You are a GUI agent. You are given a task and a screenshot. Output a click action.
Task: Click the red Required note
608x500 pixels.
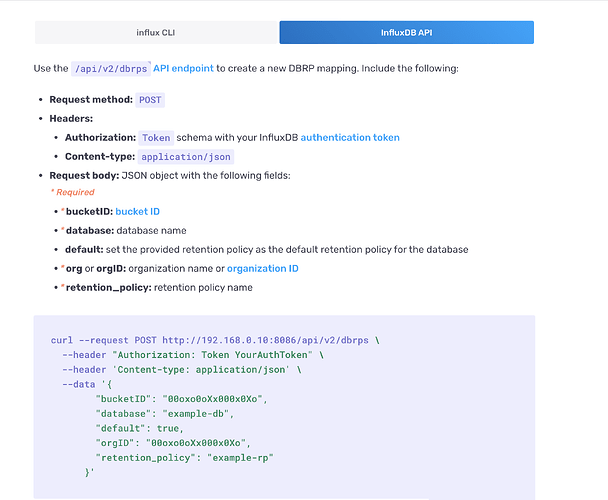click(x=73, y=192)
